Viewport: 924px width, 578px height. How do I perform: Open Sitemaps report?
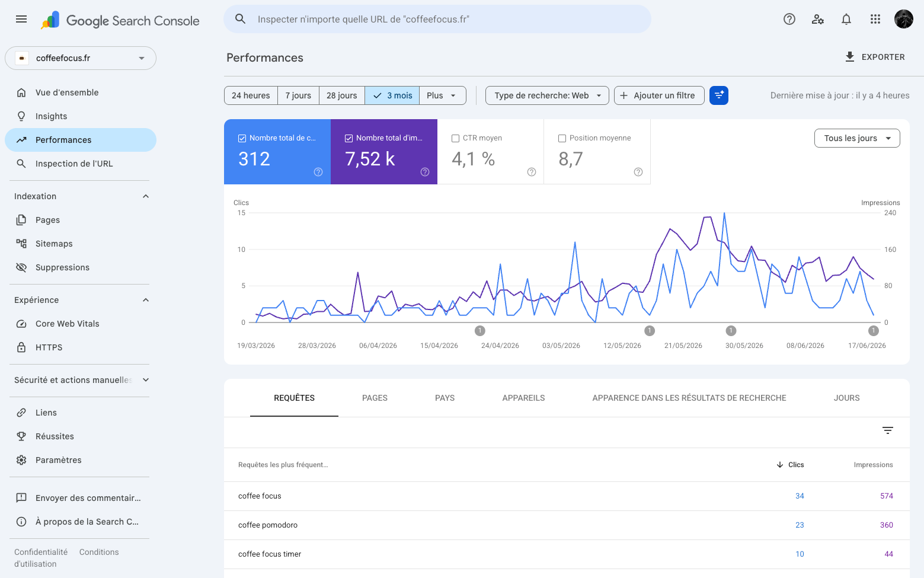pos(81,244)
